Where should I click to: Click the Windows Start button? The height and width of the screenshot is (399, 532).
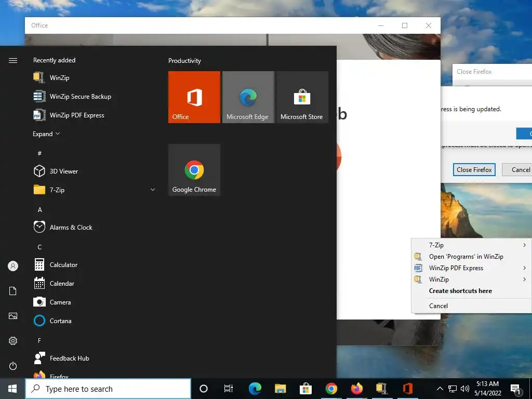[12, 389]
